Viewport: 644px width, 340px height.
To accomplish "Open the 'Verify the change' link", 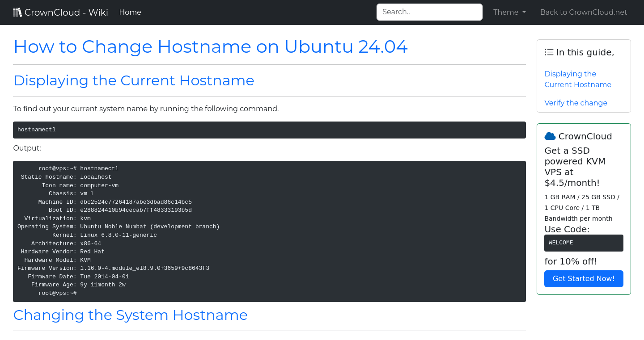I will click(576, 103).
